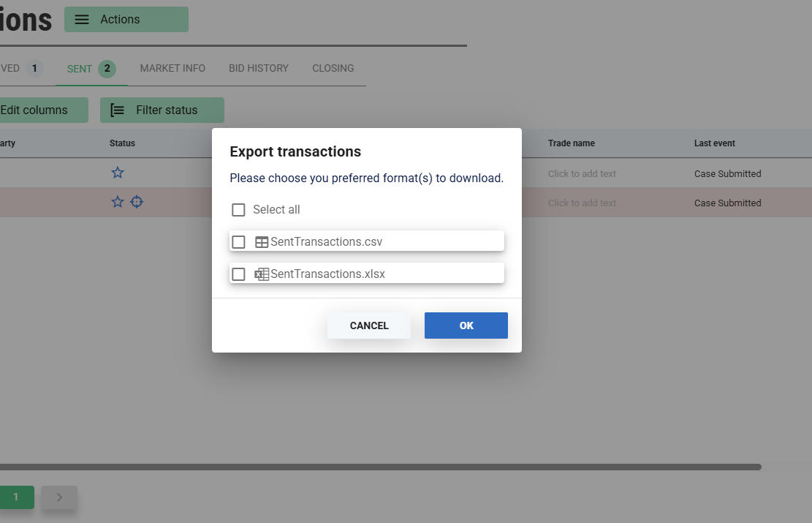Image resolution: width=812 pixels, height=523 pixels.
Task: Tick the Select all checkbox
Action: [x=238, y=210]
